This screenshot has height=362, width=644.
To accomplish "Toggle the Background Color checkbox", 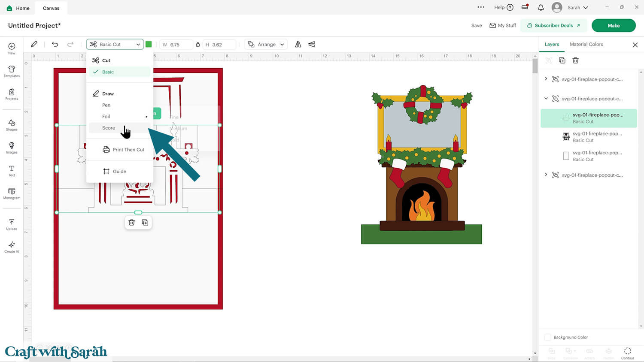I will [x=547, y=337].
